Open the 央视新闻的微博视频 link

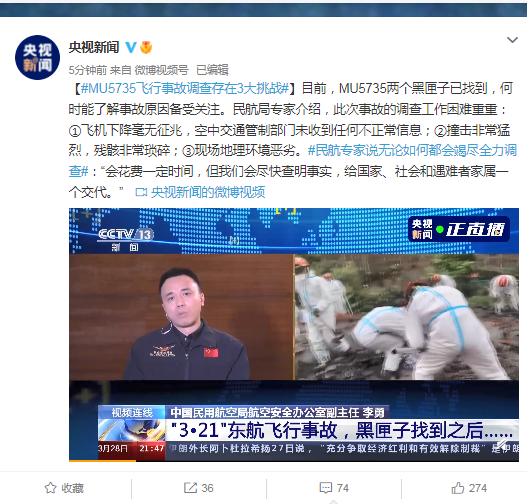[x=208, y=192]
